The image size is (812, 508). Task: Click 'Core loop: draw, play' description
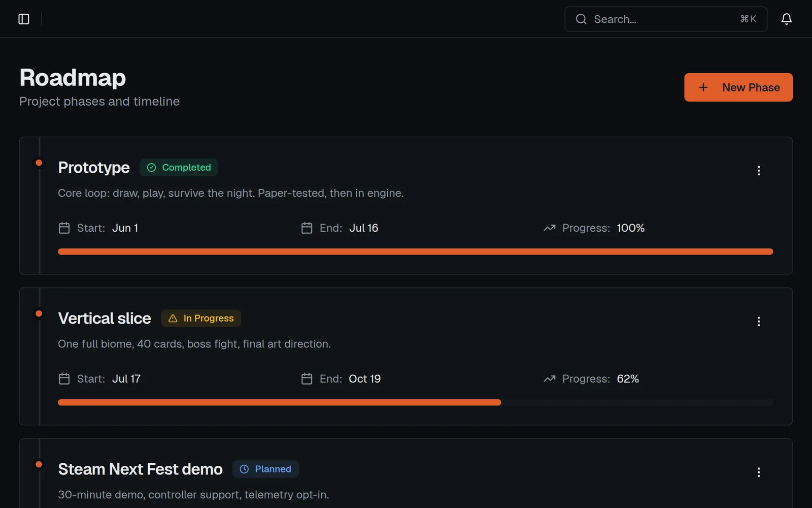(x=231, y=194)
